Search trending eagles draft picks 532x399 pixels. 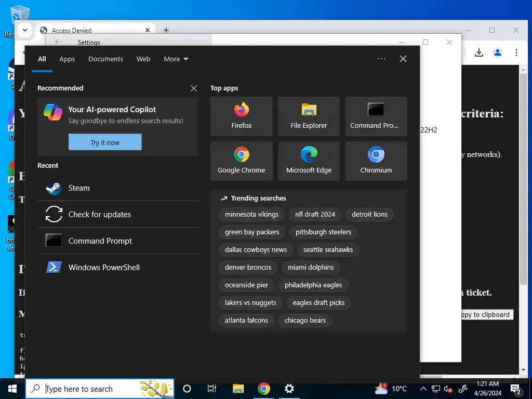pos(318,303)
